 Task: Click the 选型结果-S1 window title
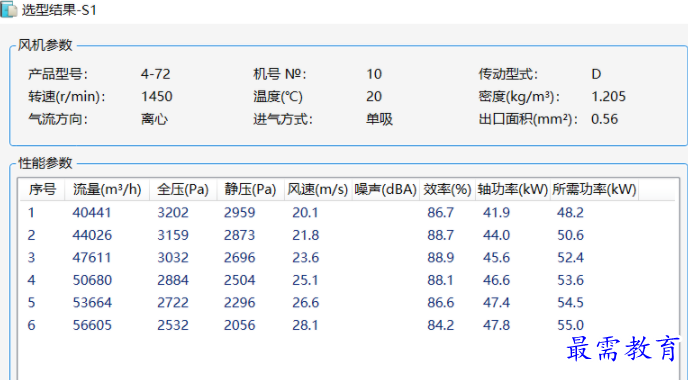(59, 10)
